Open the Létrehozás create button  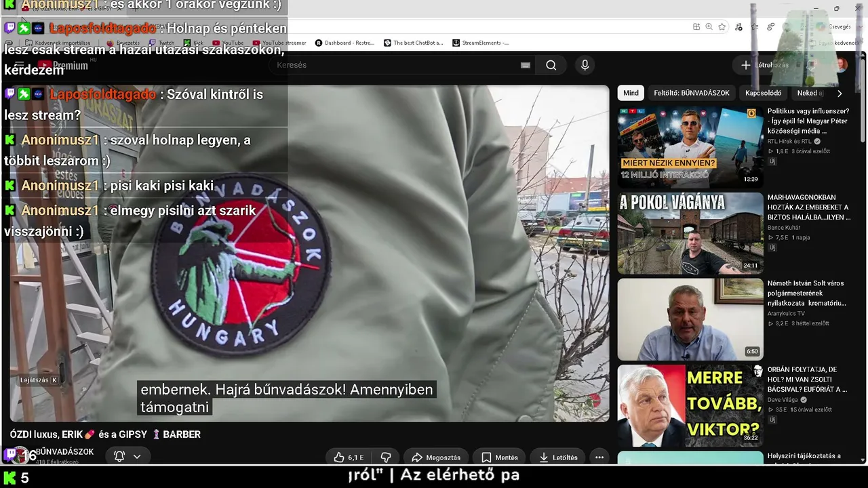coord(765,65)
